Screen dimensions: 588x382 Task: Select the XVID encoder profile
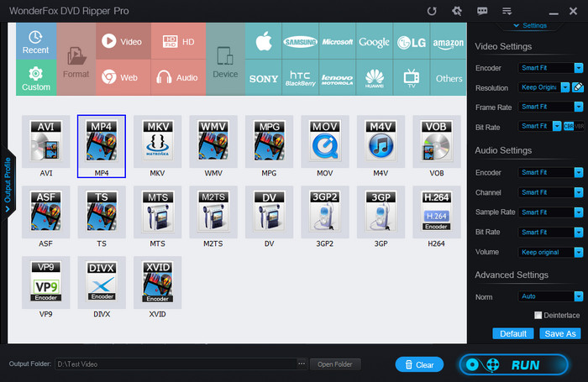click(158, 283)
